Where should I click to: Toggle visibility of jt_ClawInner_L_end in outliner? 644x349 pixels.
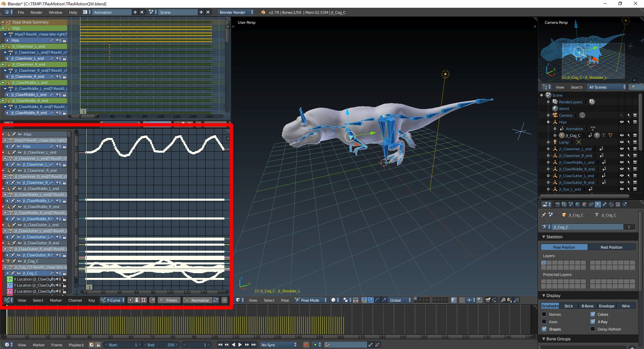point(622,149)
